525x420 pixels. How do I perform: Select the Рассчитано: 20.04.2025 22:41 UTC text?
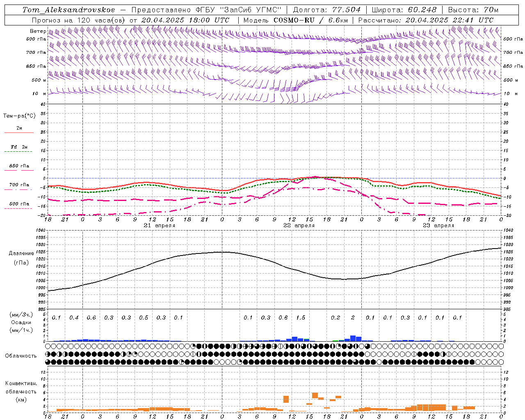[x=426, y=20]
